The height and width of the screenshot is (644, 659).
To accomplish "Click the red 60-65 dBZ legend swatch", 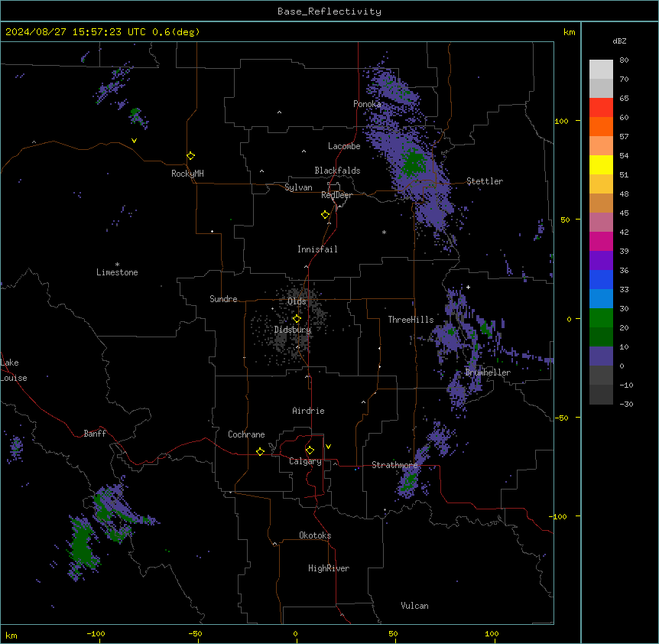I will click(601, 108).
